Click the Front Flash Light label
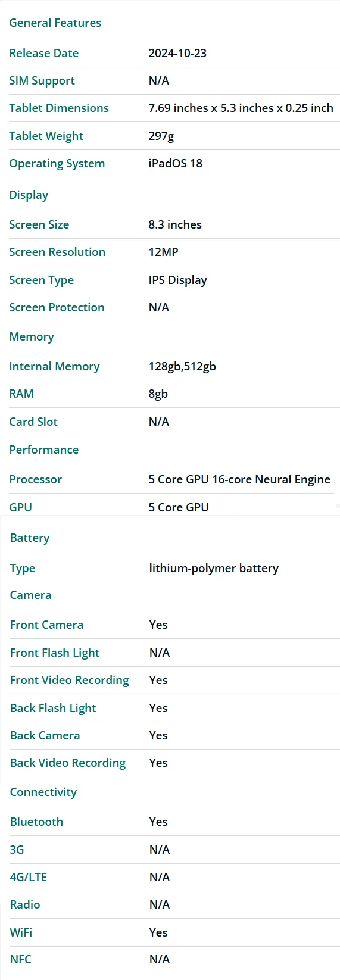 coord(55,653)
